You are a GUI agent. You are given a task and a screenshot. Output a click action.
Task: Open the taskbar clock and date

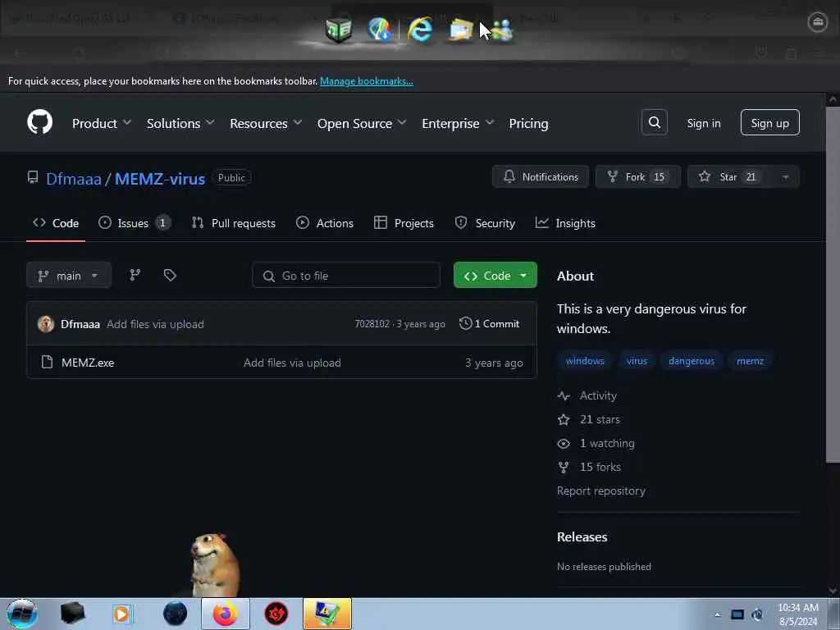pos(798,614)
